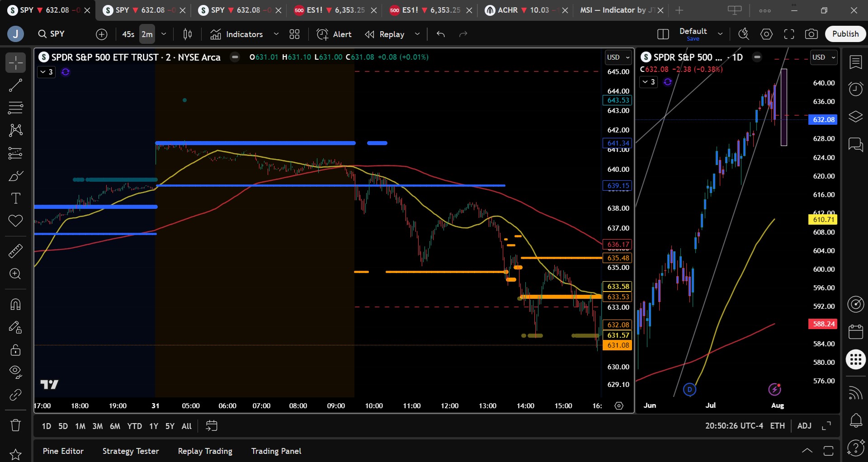Open the watchlist and details panel
This screenshot has height=462, width=868.
(856, 62)
